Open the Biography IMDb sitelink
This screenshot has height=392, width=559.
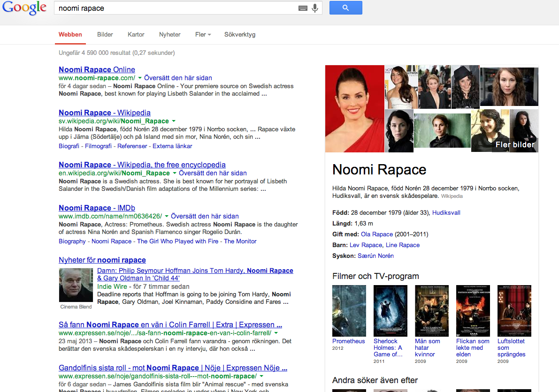tap(72, 241)
